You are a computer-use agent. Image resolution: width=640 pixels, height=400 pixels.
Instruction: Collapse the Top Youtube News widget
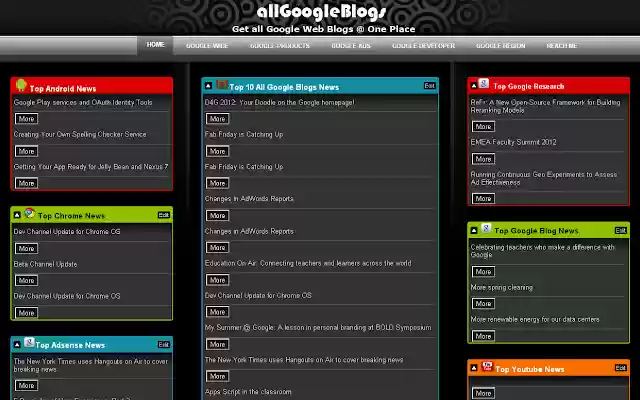click(x=474, y=368)
